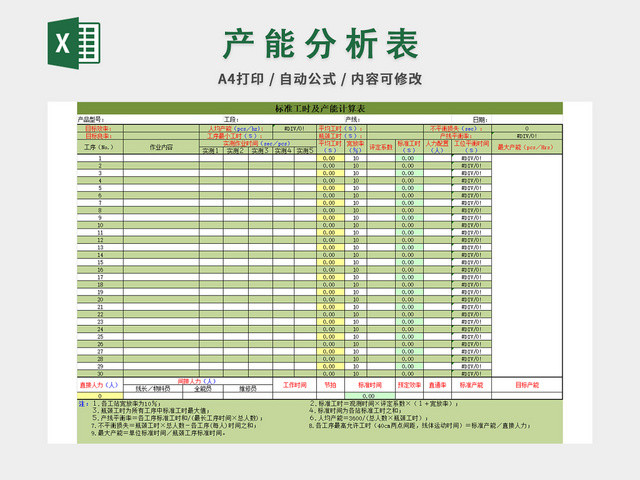The image size is (640, 480).
Task: Click the '作业内容' column header
Action: 161,147
